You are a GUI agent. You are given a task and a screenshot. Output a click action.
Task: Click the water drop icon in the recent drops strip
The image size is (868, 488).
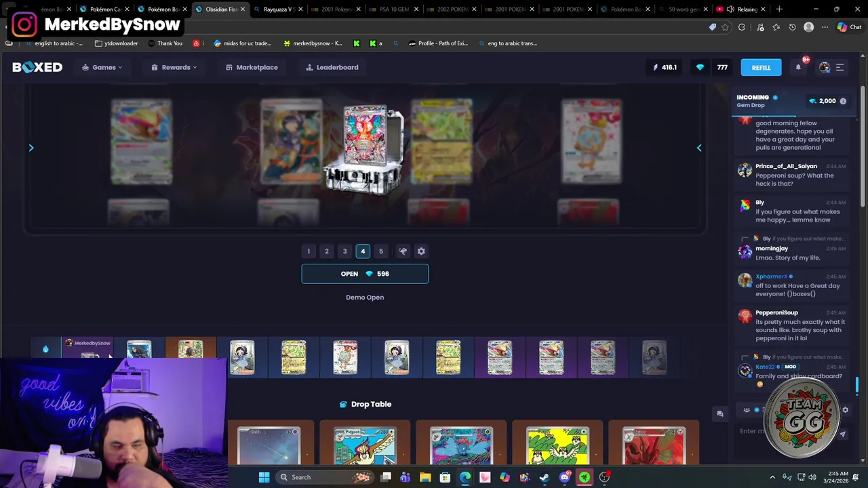[45, 349]
